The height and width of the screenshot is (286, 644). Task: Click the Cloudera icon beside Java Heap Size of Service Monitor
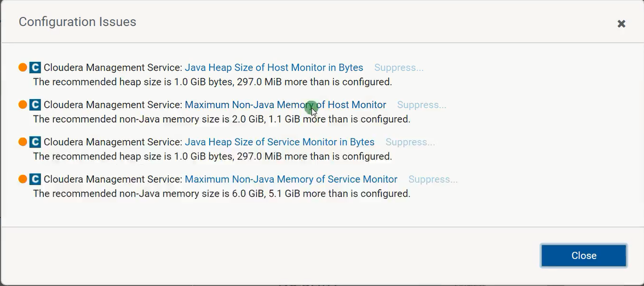coord(35,142)
